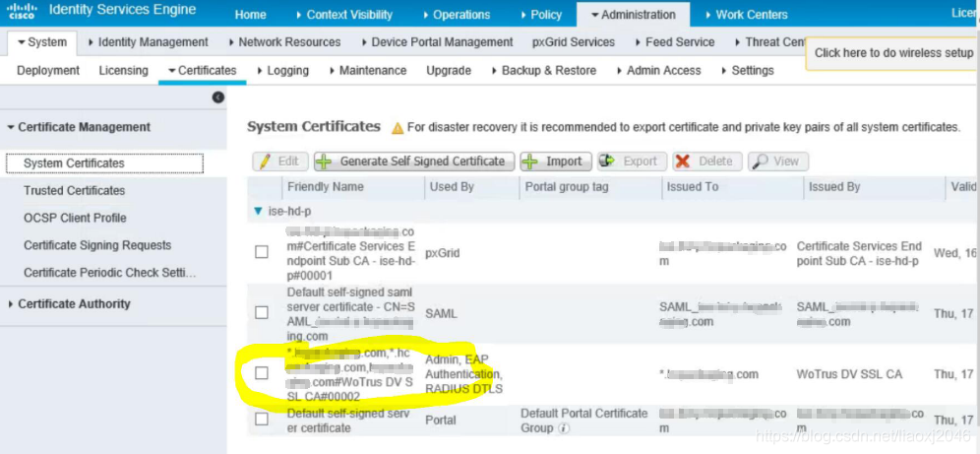Click the wireless setup notification banner
The image size is (980, 454).
coord(892,53)
